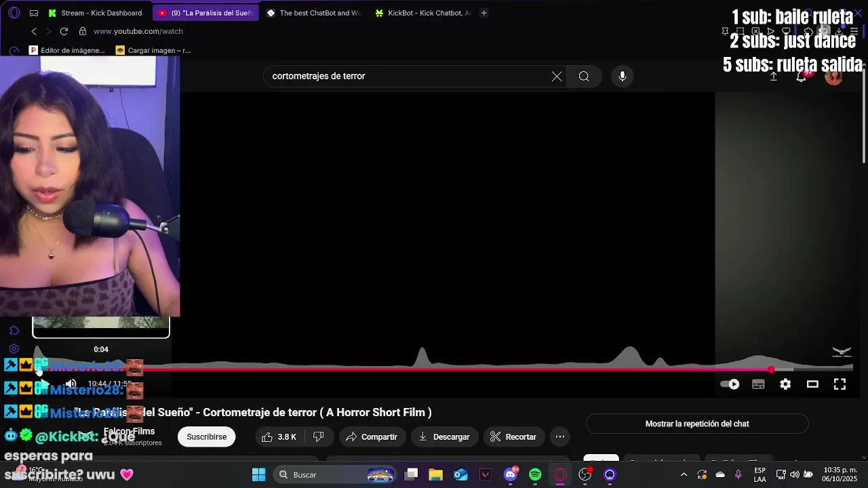The width and height of the screenshot is (868, 488).
Task: Open File Explorer from the taskbar
Action: pos(435,474)
